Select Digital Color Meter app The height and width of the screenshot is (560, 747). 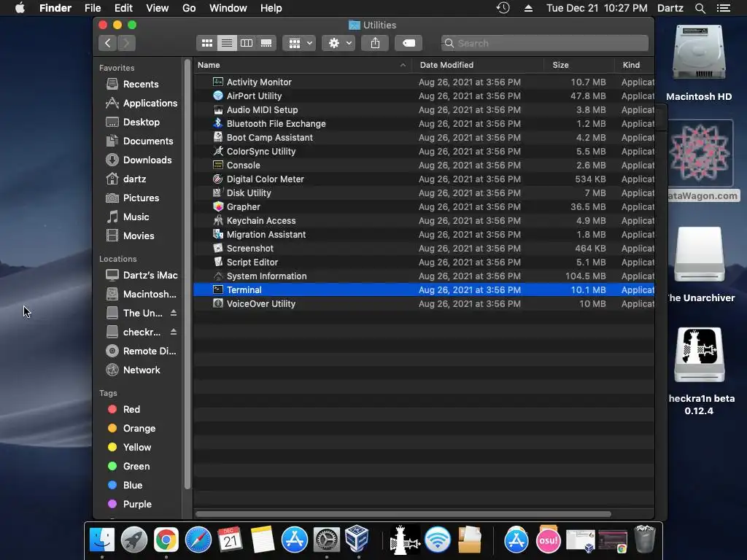424,179
